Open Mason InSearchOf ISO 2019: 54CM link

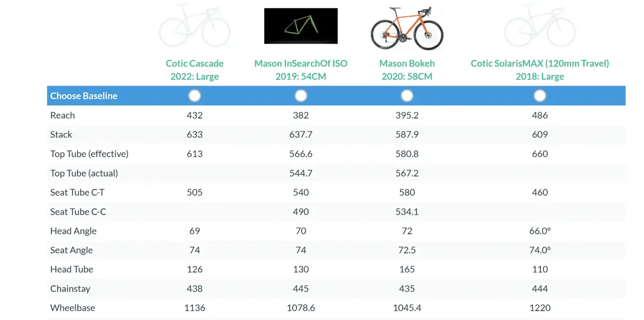point(301,70)
